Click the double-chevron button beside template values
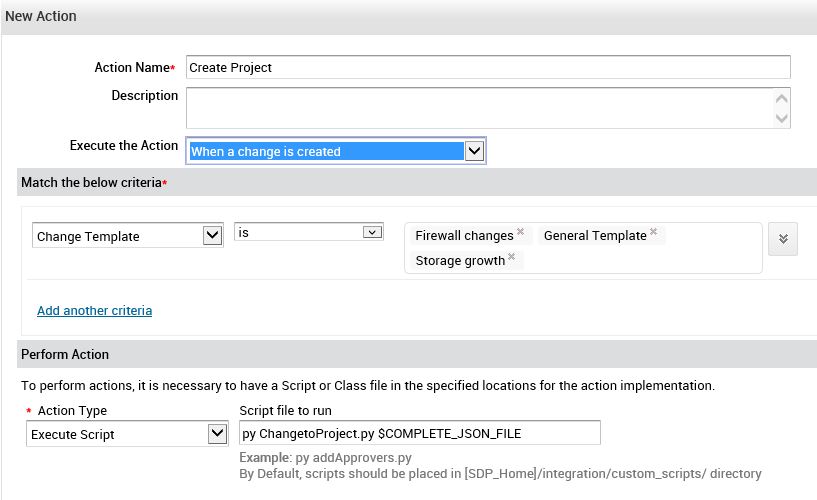Image resolution: width=817 pixels, height=500 pixels. [783, 239]
